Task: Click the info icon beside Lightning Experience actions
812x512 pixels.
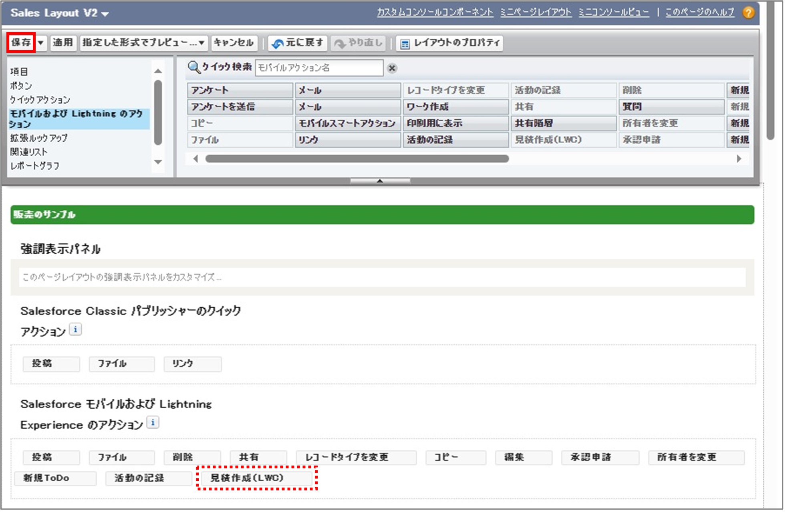Action: 153,422
